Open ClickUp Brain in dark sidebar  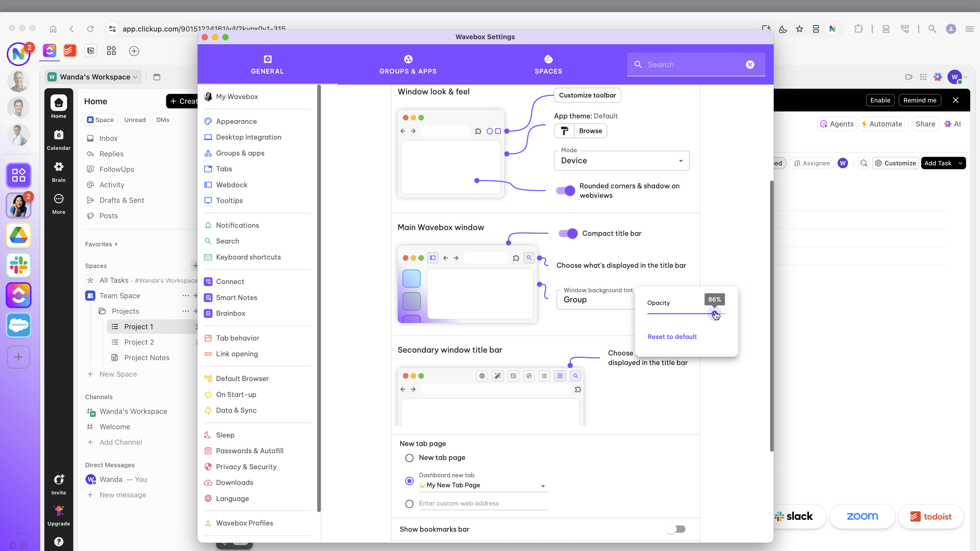click(x=59, y=171)
